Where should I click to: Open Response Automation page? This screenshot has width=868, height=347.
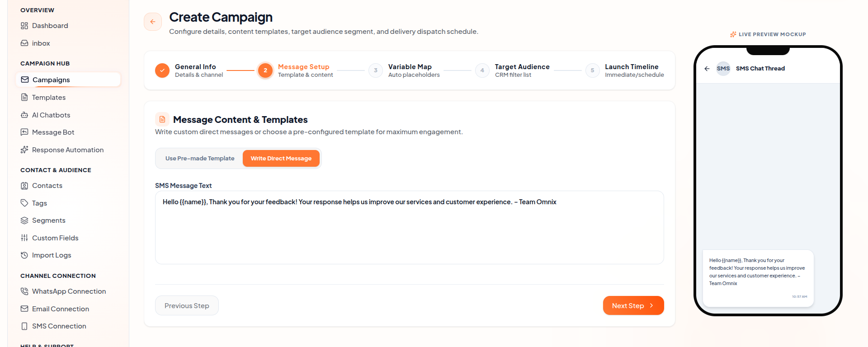[68, 150]
